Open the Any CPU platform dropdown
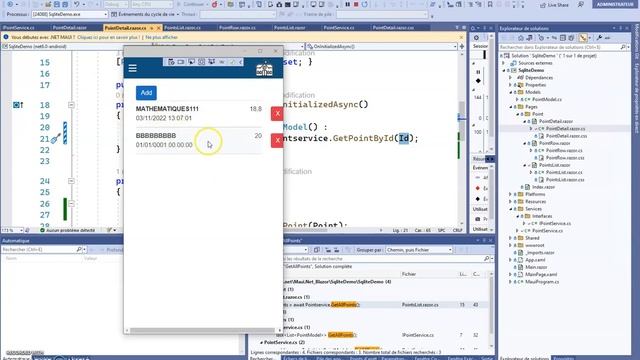Screen dimensions: 640x360 151,4
